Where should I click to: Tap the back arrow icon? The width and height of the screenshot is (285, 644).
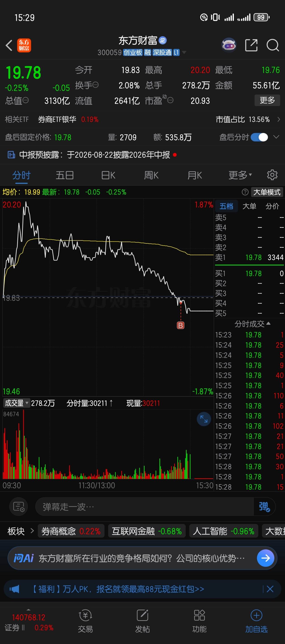[9, 46]
